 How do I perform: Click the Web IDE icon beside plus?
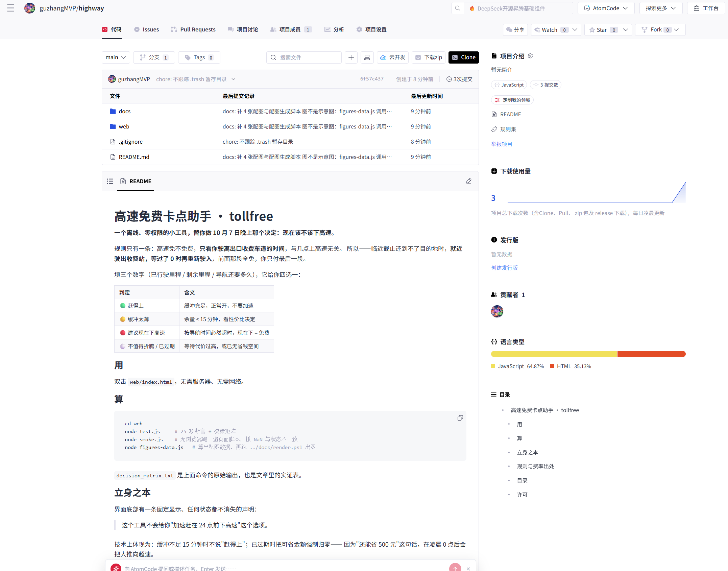[367, 57]
